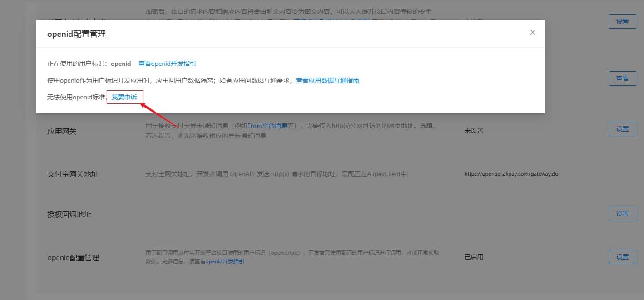This screenshot has width=644, height=300.
Task: Click the 我要申诉 appeal link
Action: pyautogui.click(x=124, y=97)
